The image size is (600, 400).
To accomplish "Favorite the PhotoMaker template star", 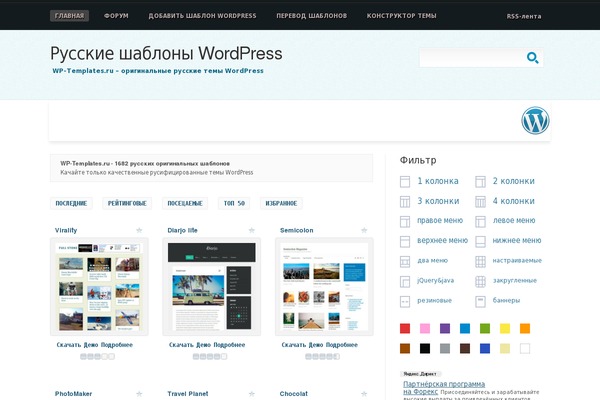I will pos(139,393).
